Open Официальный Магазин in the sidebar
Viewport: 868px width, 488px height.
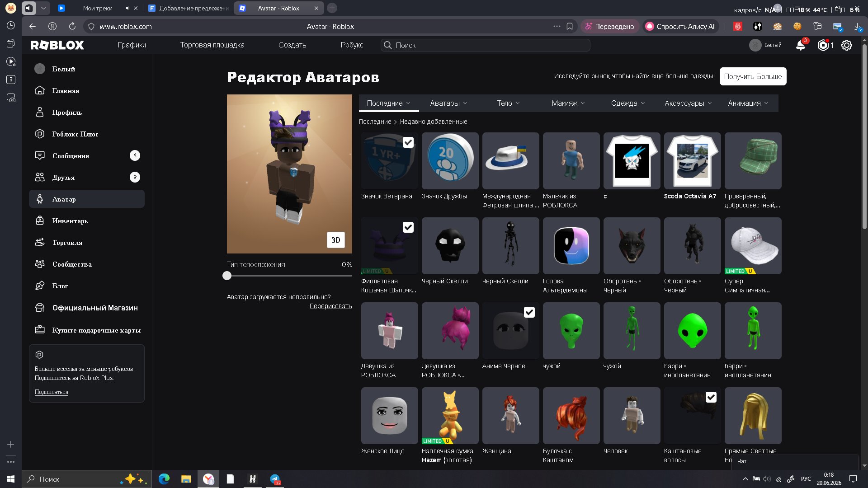point(87,308)
